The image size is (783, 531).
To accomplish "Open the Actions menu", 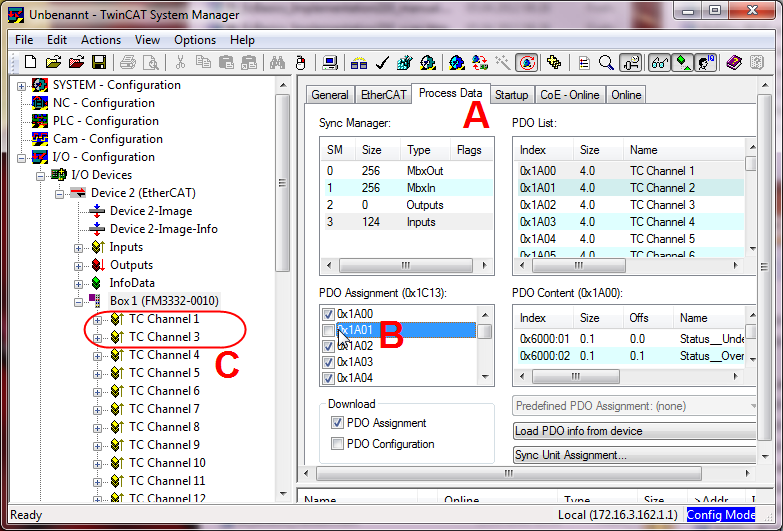I will [x=101, y=40].
